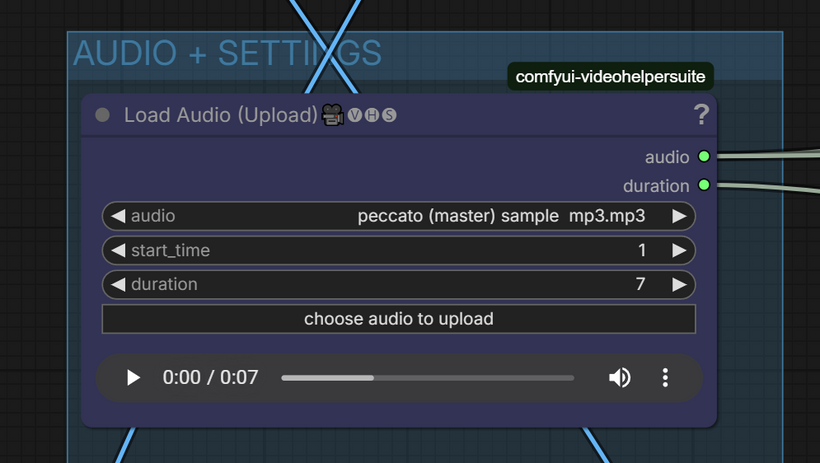
Task: Open the audio player more options menu
Action: [665, 377]
